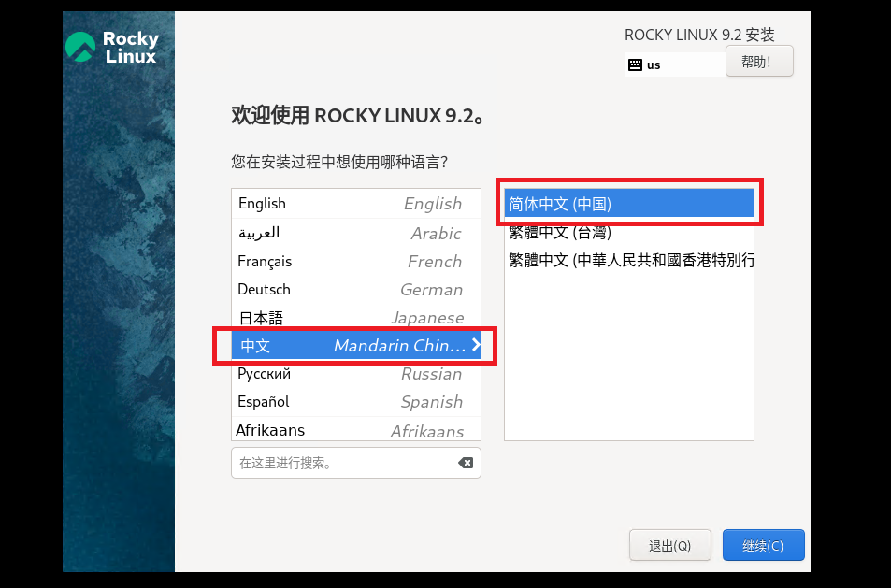
Task: Choose Deutsch (German) in the list
Action: pyautogui.click(x=356, y=289)
